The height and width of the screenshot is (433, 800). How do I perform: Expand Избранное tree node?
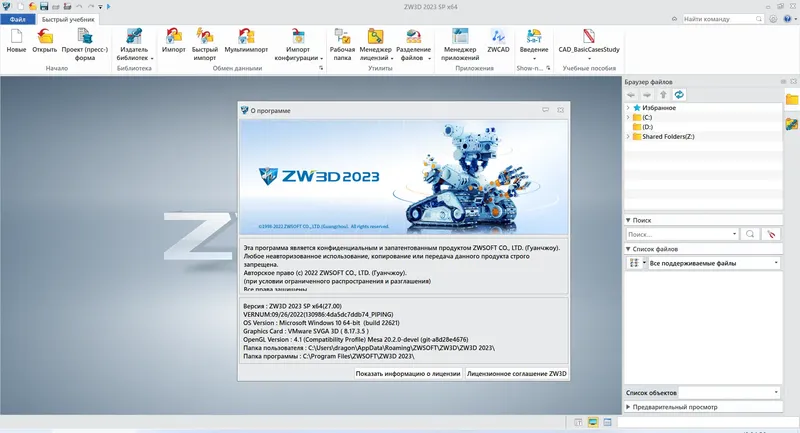point(628,108)
